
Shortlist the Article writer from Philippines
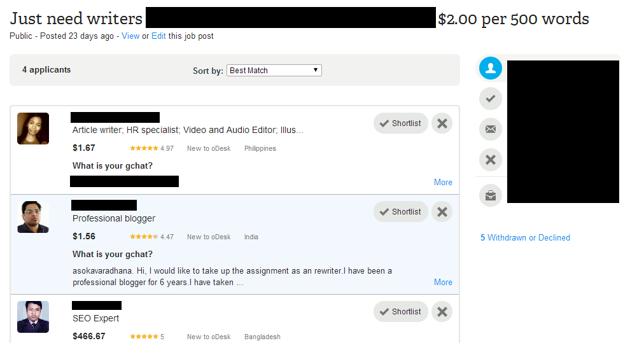click(x=400, y=123)
